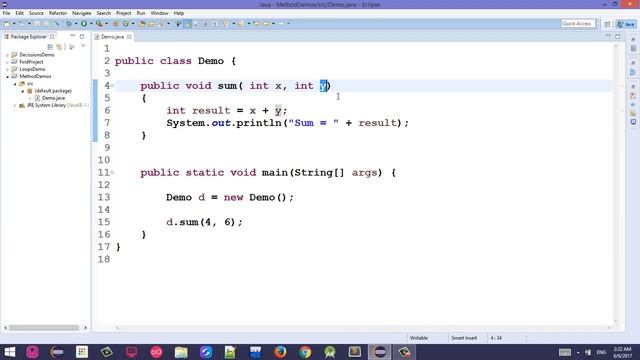The width and height of the screenshot is (640, 360).
Task: Select the Java perspective button
Action: coord(626,24)
